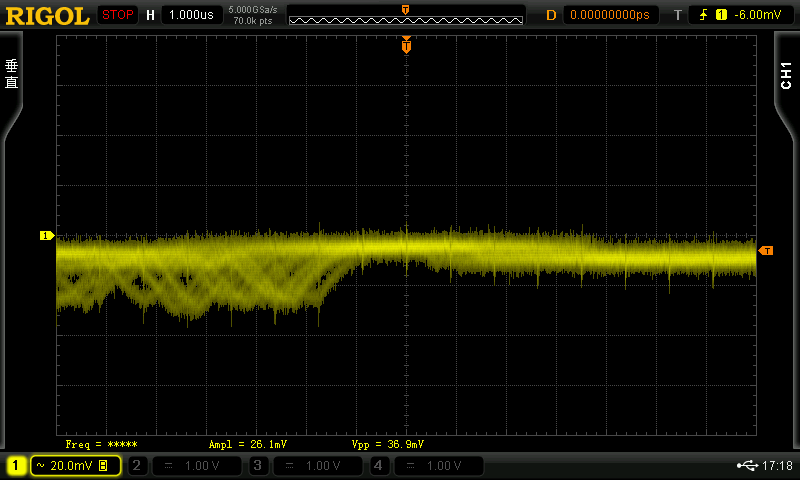
Task: Click the red STOP status indicator
Action: click(x=118, y=15)
